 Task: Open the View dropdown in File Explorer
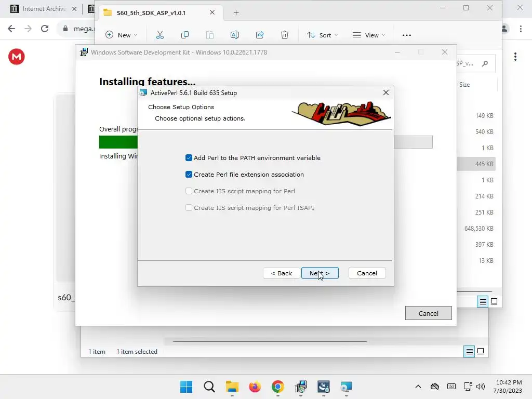coord(369,35)
